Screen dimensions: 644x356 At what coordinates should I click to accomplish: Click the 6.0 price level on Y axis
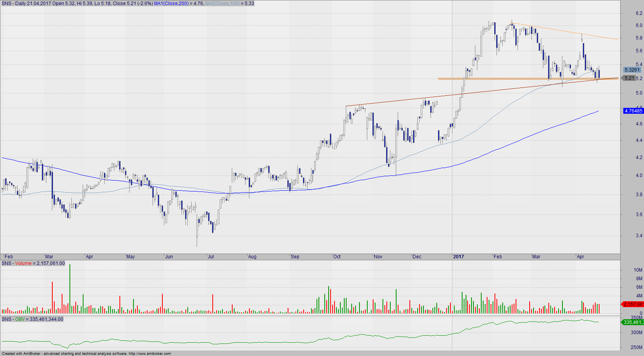[x=639, y=25]
